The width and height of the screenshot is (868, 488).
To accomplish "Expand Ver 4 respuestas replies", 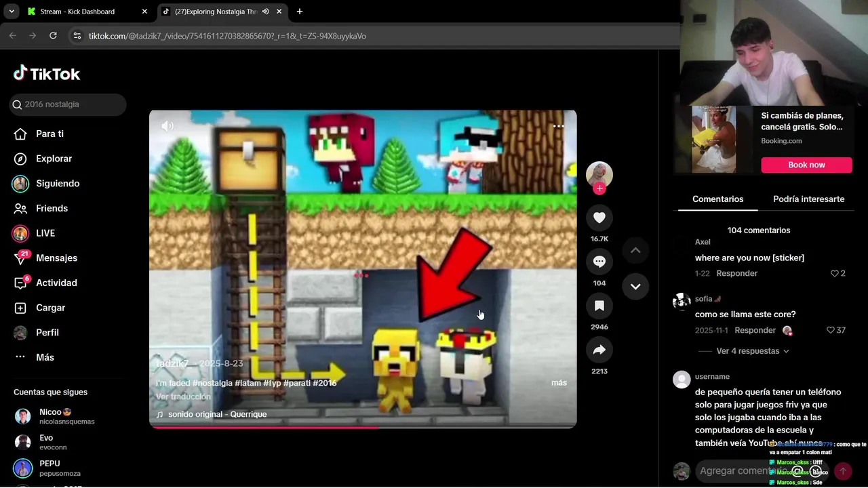I will tap(753, 351).
